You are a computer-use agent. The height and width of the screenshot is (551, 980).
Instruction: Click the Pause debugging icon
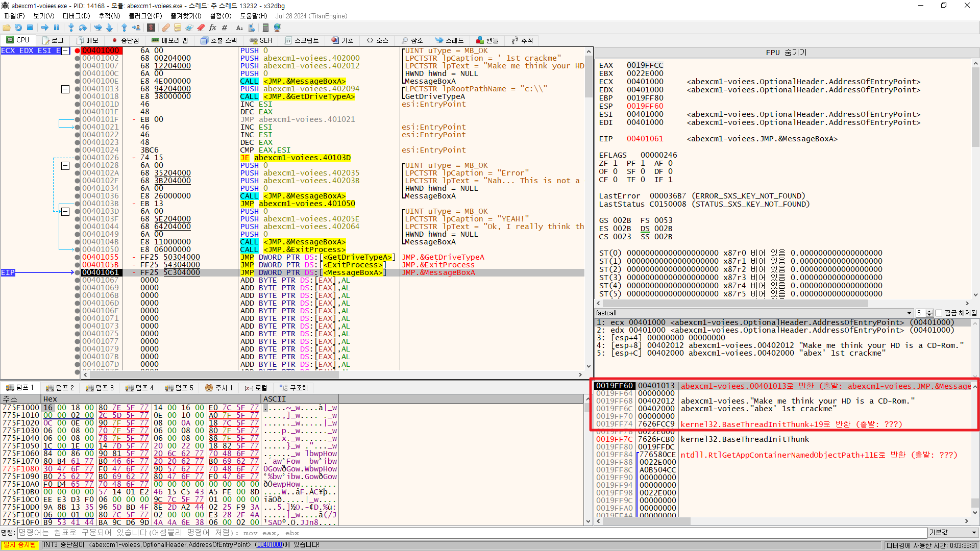coord(57,28)
